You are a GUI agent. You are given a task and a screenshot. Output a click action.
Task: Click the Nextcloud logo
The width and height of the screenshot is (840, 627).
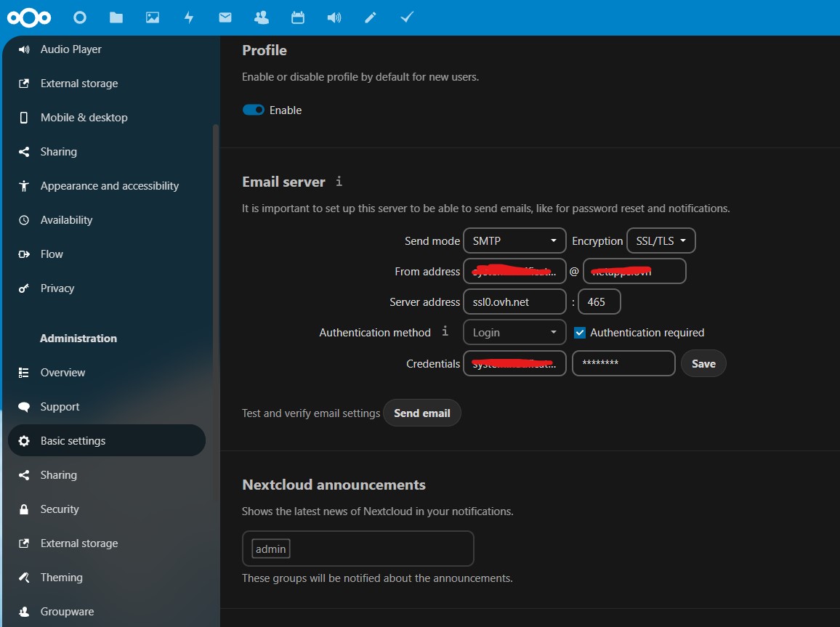pos(29,17)
